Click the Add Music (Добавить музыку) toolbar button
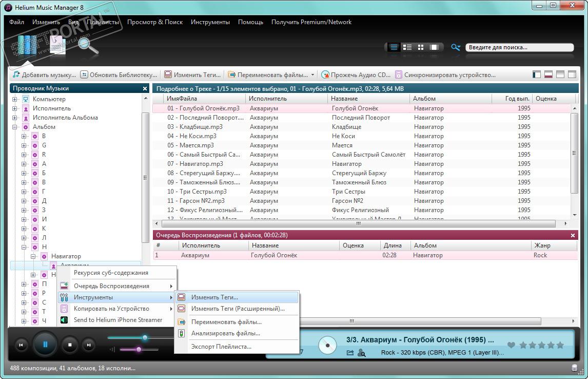The image size is (588, 379). [x=44, y=74]
